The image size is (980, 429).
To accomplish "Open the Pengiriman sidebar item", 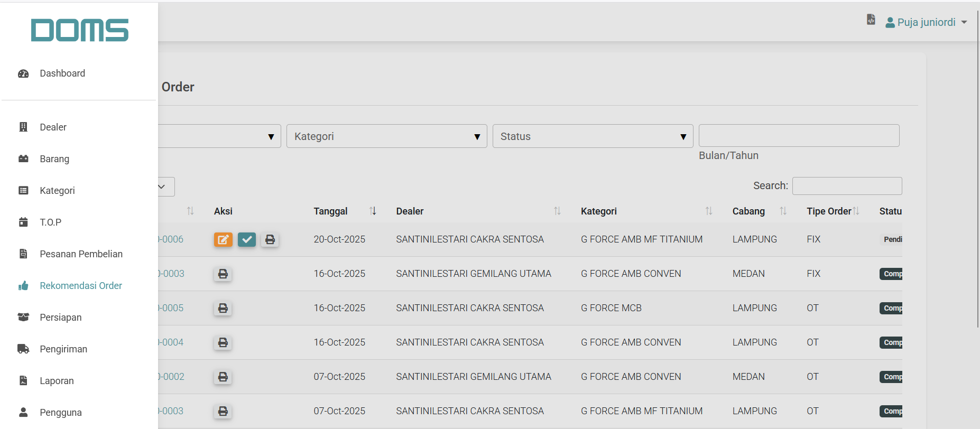I will [63, 349].
